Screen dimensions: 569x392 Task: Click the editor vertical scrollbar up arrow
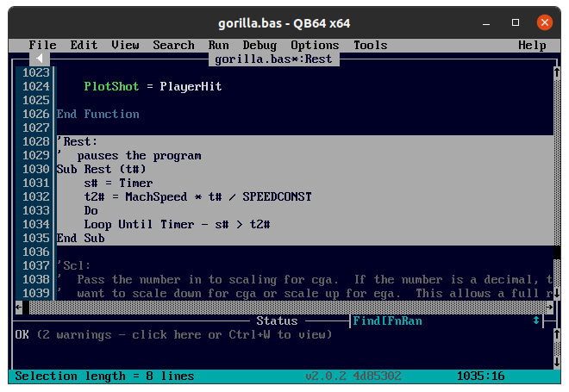tap(557, 72)
